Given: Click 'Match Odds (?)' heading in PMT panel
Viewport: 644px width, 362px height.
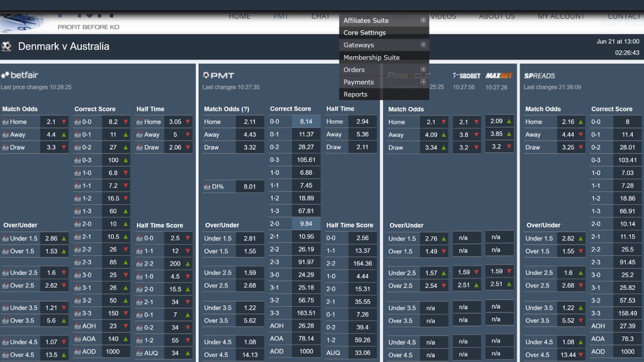Looking at the screenshot, I should click(x=226, y=109).
